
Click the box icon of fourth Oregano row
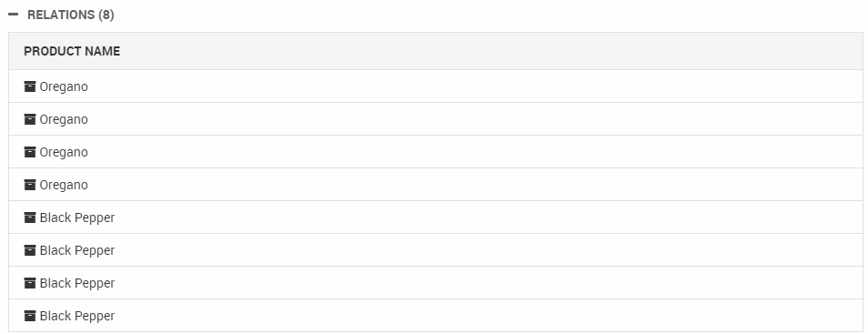pyautogui.click(x=30, y=185)
